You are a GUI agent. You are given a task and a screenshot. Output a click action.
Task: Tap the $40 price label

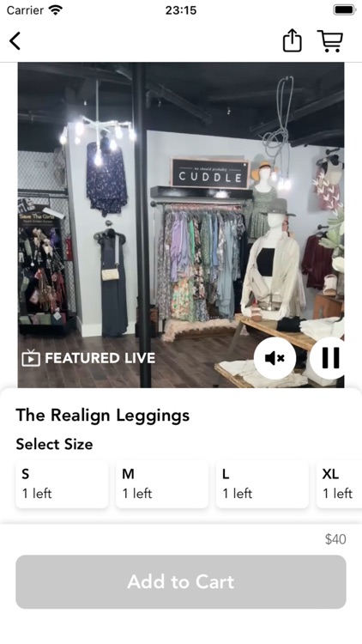click(x=335, y=539)
